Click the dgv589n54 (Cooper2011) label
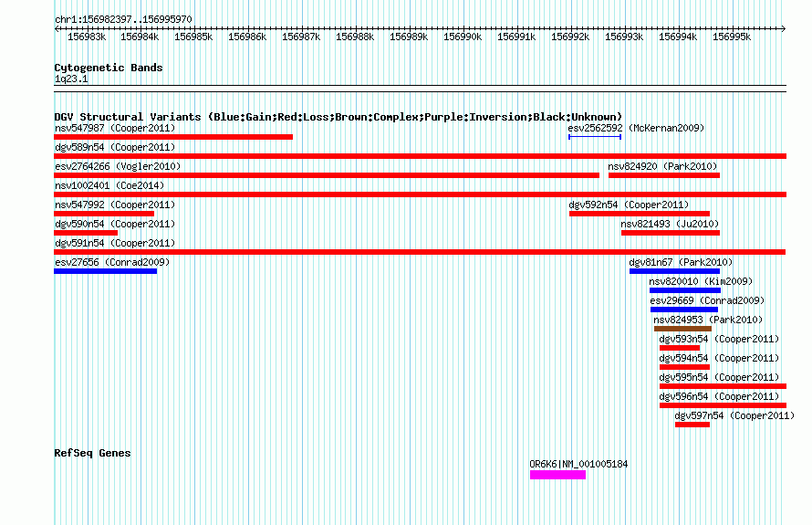The height and width of the screenshot is (525, 812). [115, 147]
